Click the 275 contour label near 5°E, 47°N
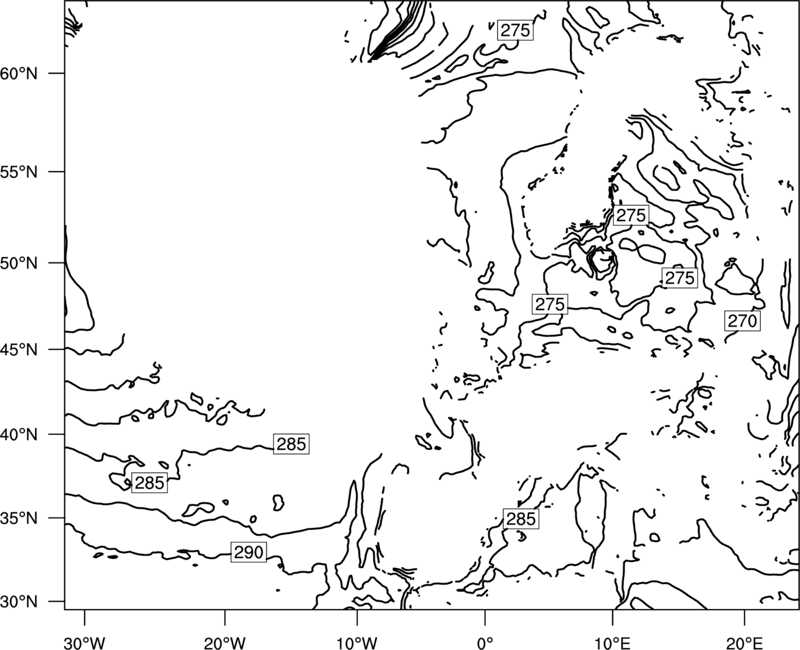800x650 pixels. 549,305
